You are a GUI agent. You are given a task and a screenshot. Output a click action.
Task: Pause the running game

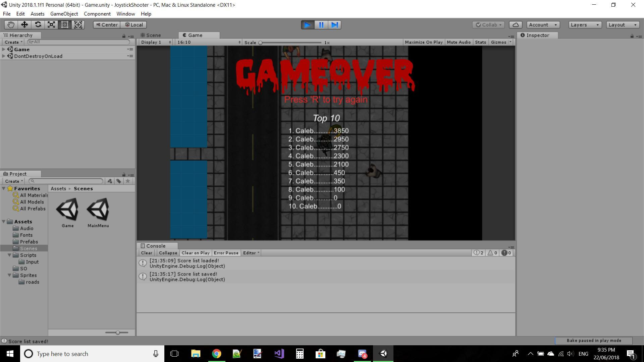pos(321,25)
